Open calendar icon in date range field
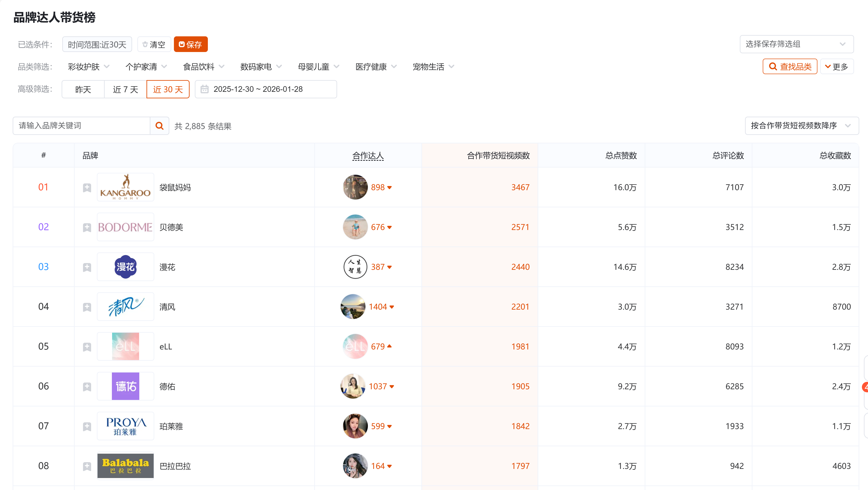Image resolution: width=868 pixels, height=490 pixels. point(204,89)
